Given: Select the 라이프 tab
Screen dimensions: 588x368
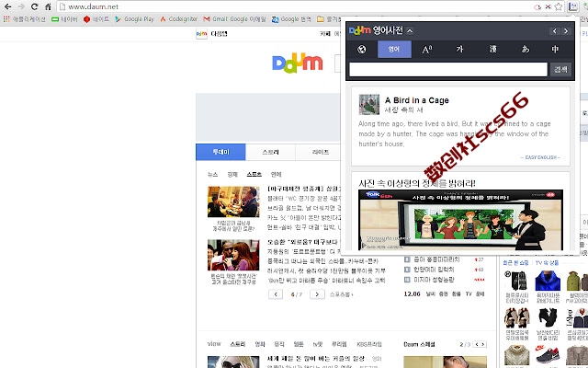Looking at the screenshot, I should tap(320, 152).
